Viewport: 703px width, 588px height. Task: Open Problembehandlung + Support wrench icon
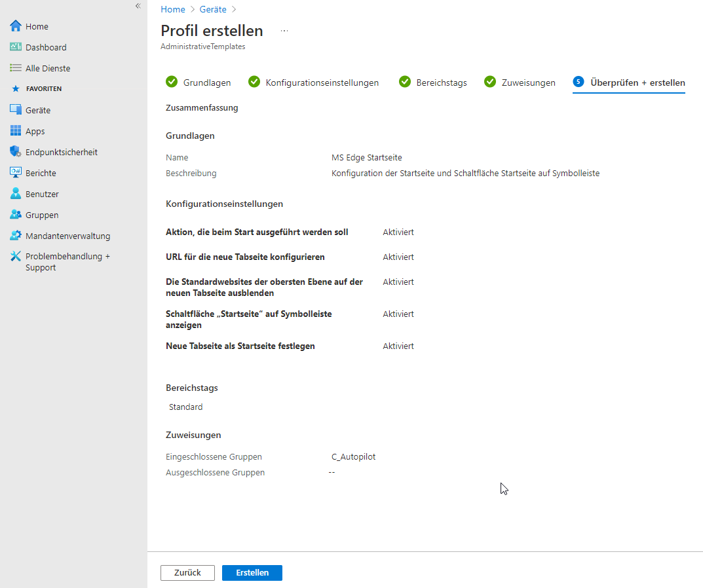click(x=16, y=257)
